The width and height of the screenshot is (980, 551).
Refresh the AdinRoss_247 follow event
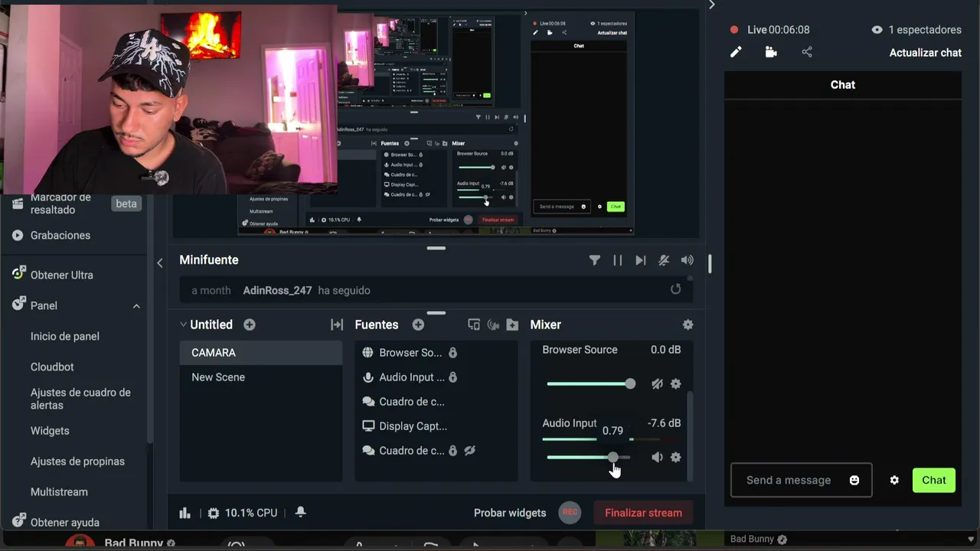(675, 289)
